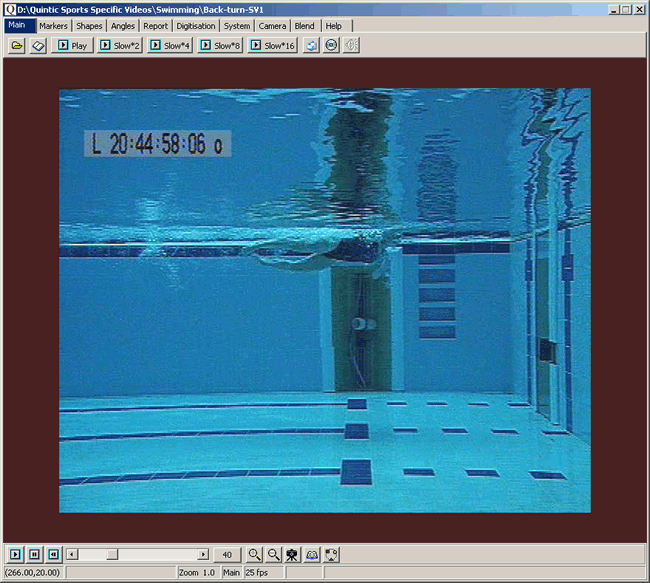
Task: Click the Zoom 1.0 status field
Action: click(x=197, y=573)
